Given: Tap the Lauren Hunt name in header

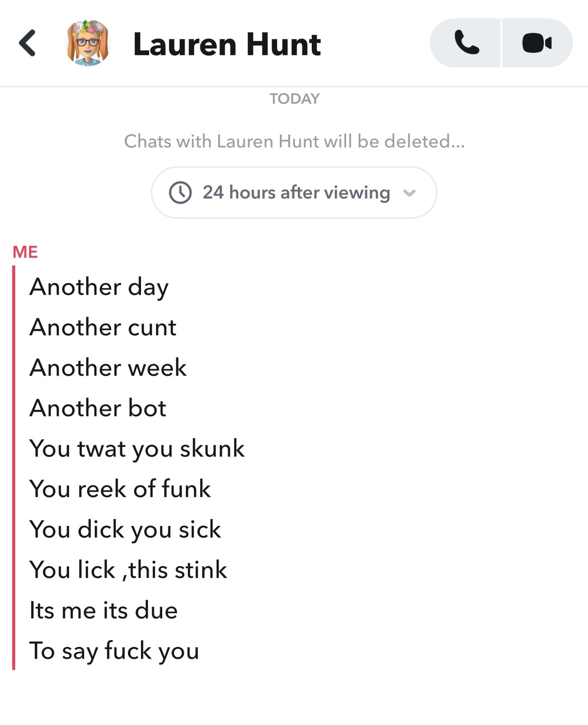Looking at the screenshot, I should point(226,45).
